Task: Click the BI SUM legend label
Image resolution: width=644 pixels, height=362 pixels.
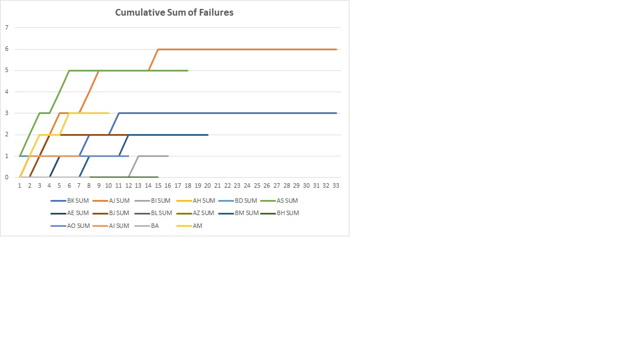Action: coord(161,201)
